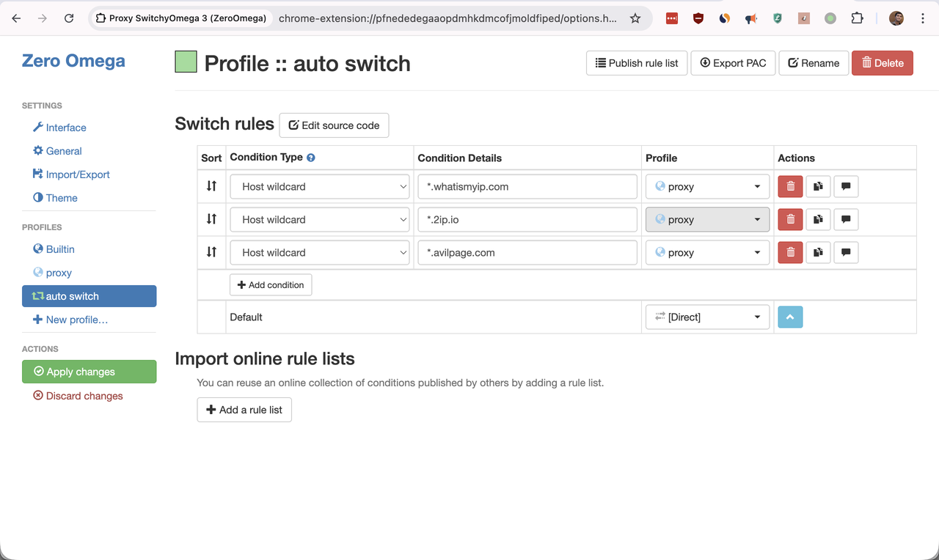Delete the *.whatismyip.com rule
Screen dimensions: 939x560
(790, 187)
